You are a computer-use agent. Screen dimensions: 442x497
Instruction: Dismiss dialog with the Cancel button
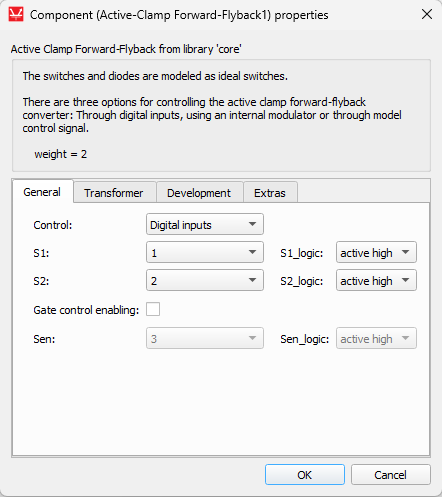390,474
